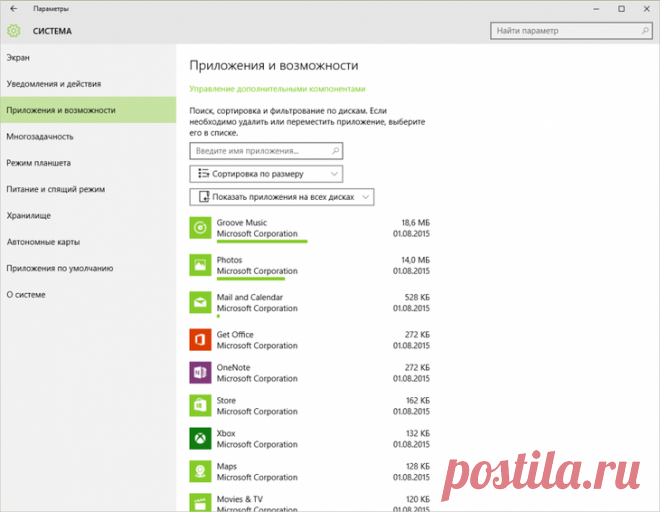Select the Xbox entry name
The height and width of the screenshot is (512, 660).
coord(226,433)
